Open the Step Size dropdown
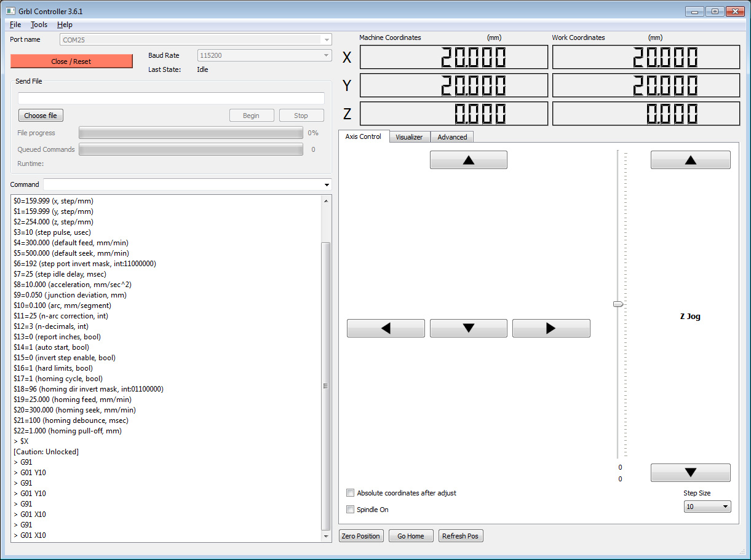The height and width of the screenshot is (560, 751). pyautogui.click(x=707, y=507)
